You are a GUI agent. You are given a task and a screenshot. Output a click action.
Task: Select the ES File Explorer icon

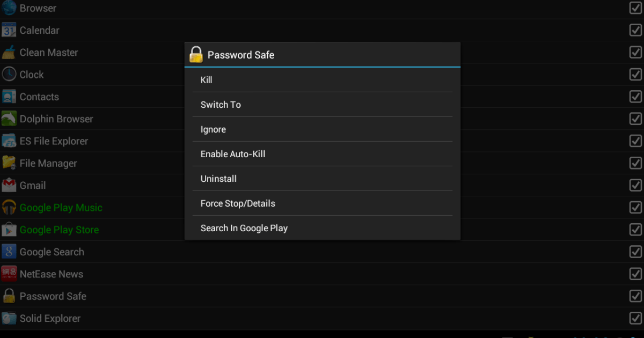(x=9, y=141)
